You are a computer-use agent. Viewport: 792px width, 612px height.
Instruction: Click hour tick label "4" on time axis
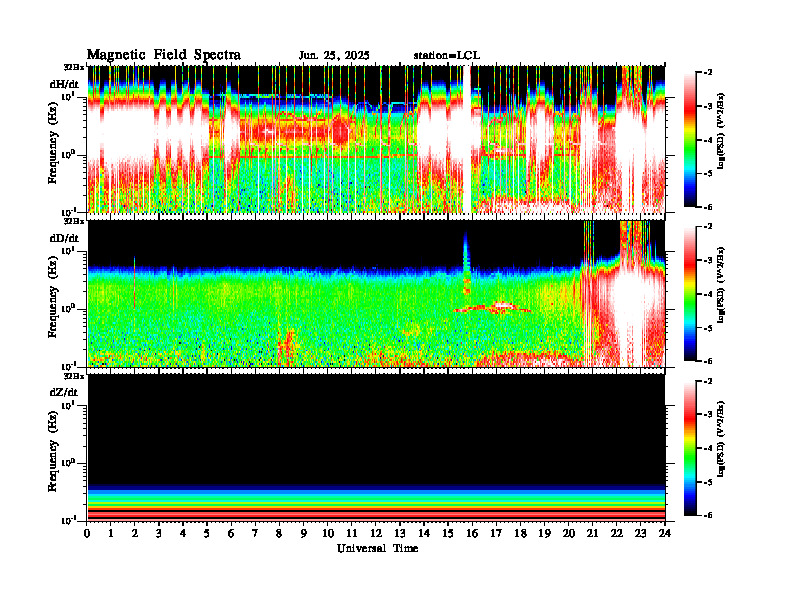(183, 533)
